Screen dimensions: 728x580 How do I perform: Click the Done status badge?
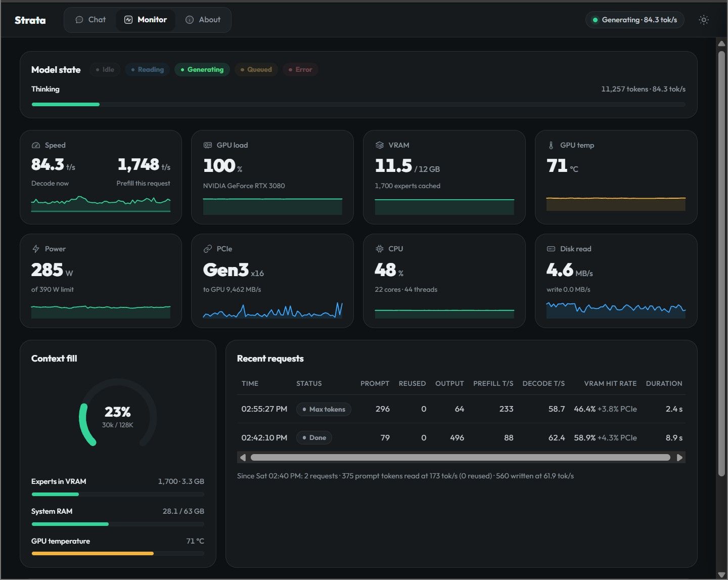coord(314,437)
